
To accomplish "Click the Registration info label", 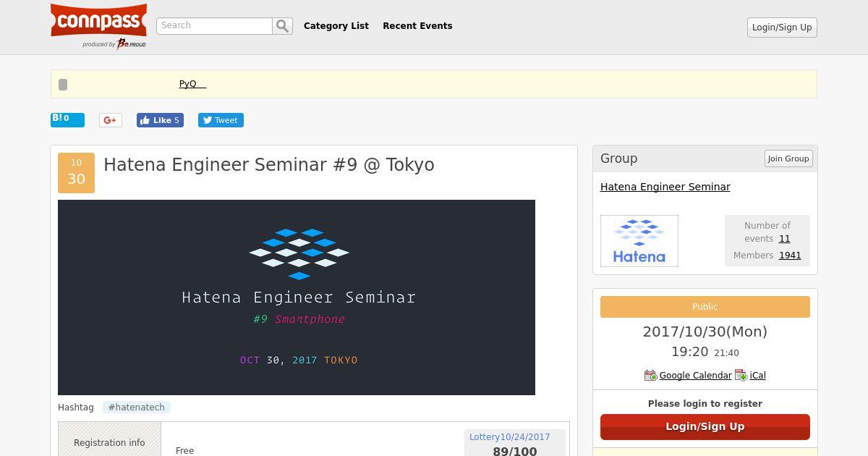I will pos(109,443).
